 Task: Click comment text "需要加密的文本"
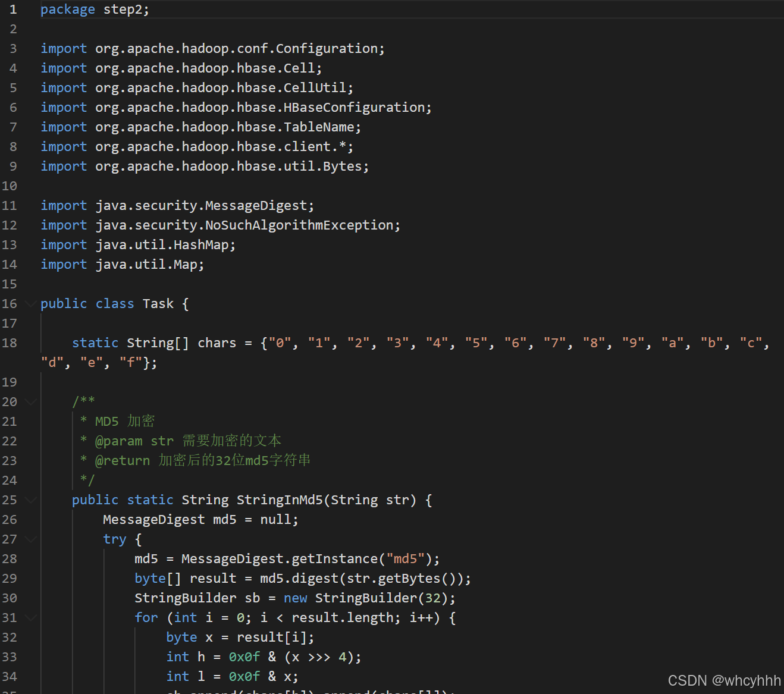pyautogui.click(x=231, y=441)
